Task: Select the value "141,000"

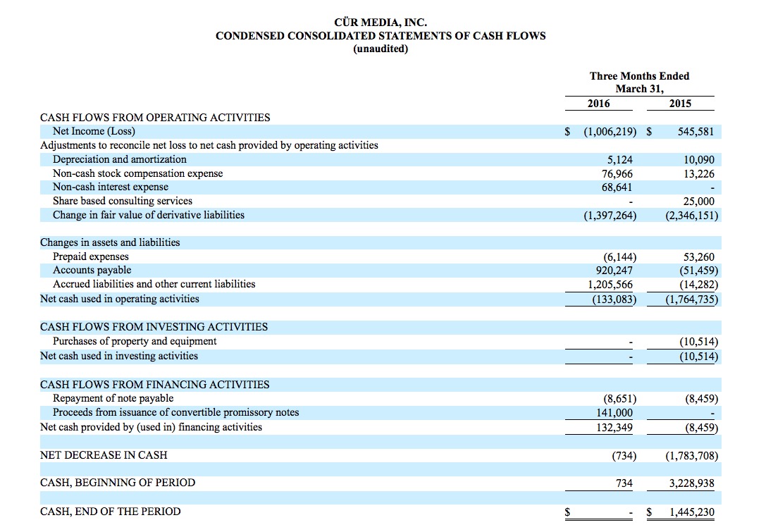Action: (x=614, y=413)
